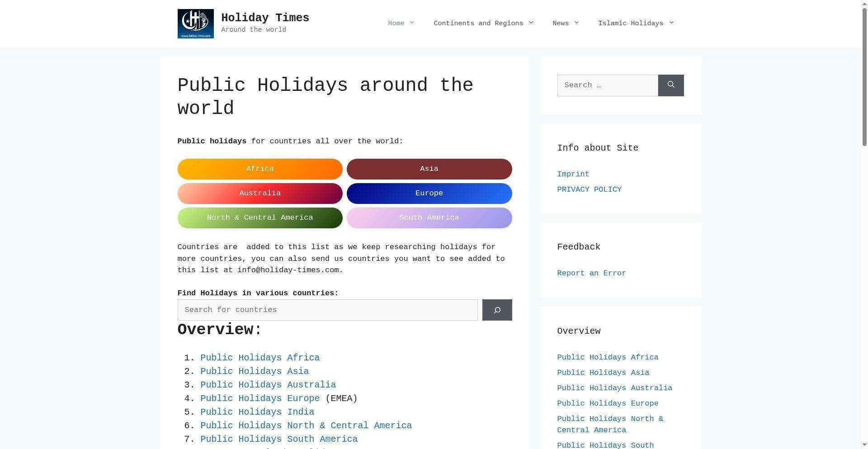Open sidebar Public Holidays North & Central America
Image resolution: width=868 pixels, height=449 pixels.
click(610, 425)
